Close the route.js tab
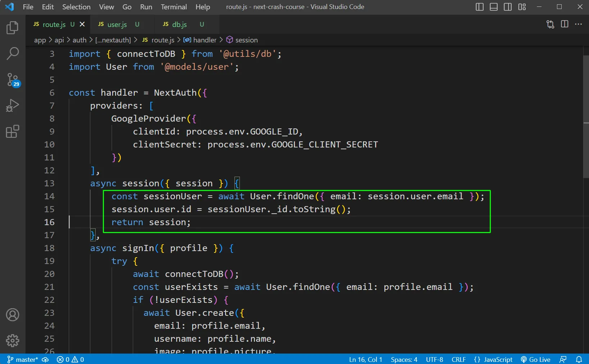 point(82,24)
